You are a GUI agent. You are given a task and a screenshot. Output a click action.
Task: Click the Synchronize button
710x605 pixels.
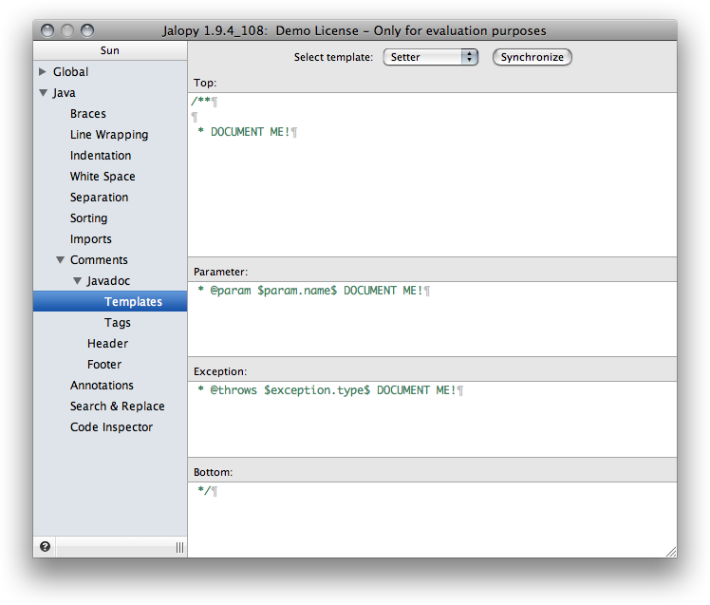click(x=532, y=57)
